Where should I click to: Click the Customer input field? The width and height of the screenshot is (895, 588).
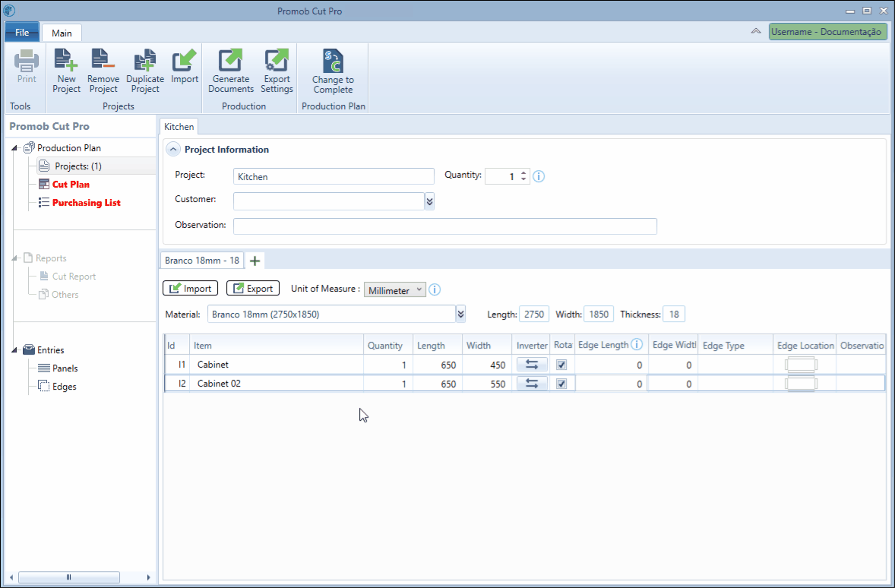click(329, 201)
